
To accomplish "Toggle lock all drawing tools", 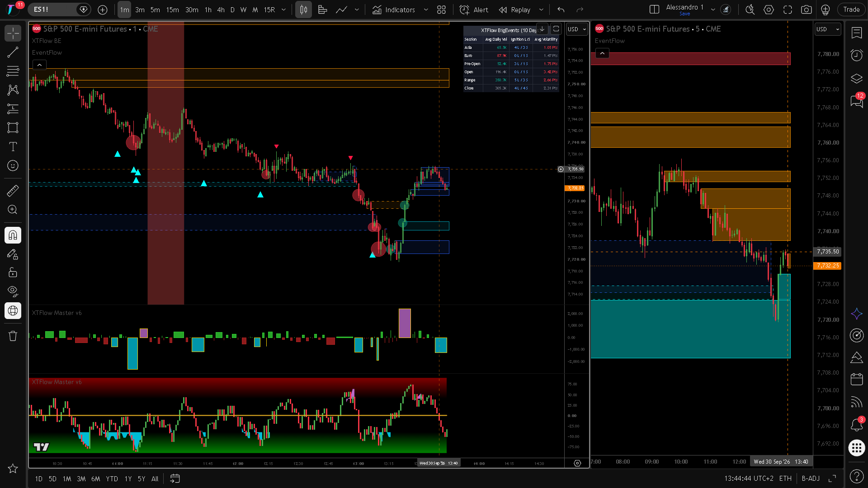I will pyautogui.click(x=13, y=272).
